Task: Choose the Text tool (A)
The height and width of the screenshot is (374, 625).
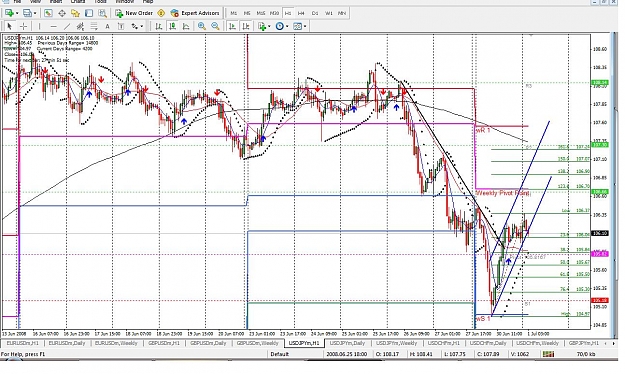Action: tap(107, 26)
